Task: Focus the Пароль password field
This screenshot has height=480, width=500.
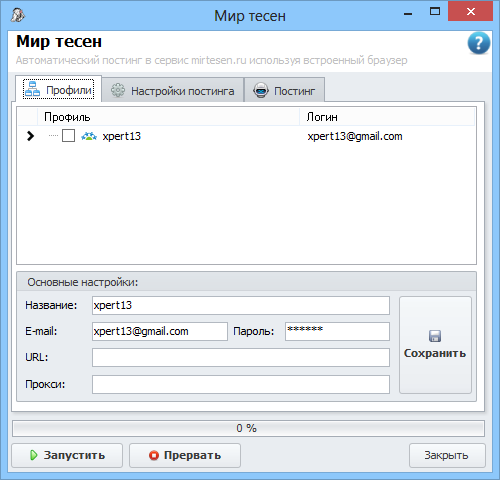Action: click(337, 331)
